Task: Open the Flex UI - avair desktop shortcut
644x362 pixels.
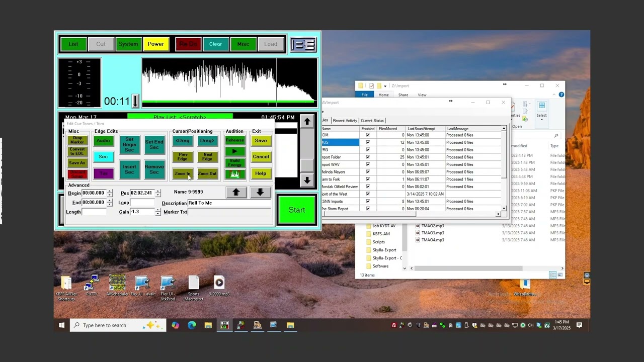Action: click(x=143, y=286)
